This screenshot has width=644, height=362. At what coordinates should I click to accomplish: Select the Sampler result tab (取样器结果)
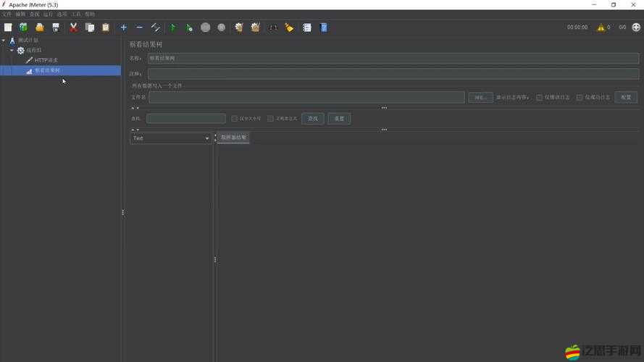coord(233,138)
